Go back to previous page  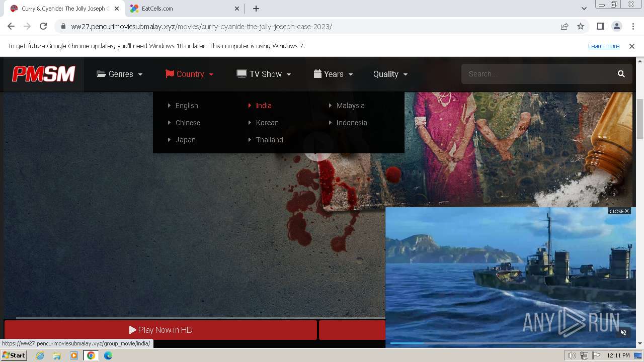(x=11, y=26)
